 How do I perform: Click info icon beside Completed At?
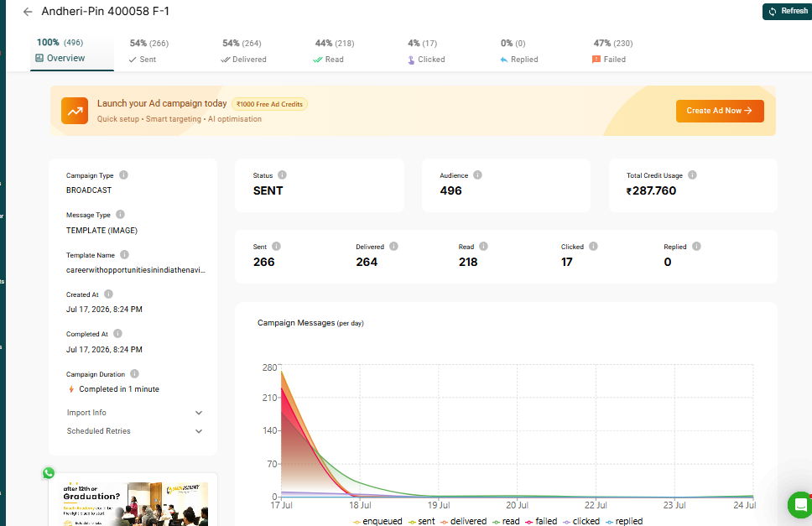tap(117, 333)
